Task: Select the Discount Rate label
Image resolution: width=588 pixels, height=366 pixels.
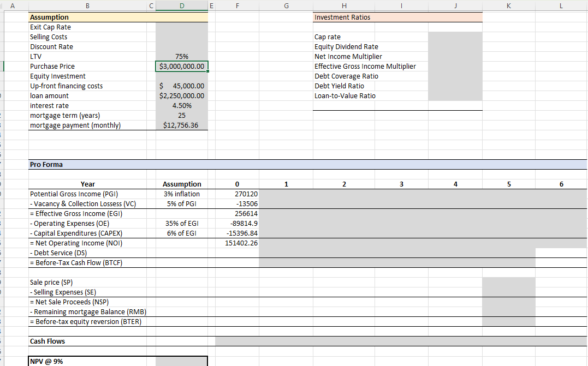Action: pos(51,47)
